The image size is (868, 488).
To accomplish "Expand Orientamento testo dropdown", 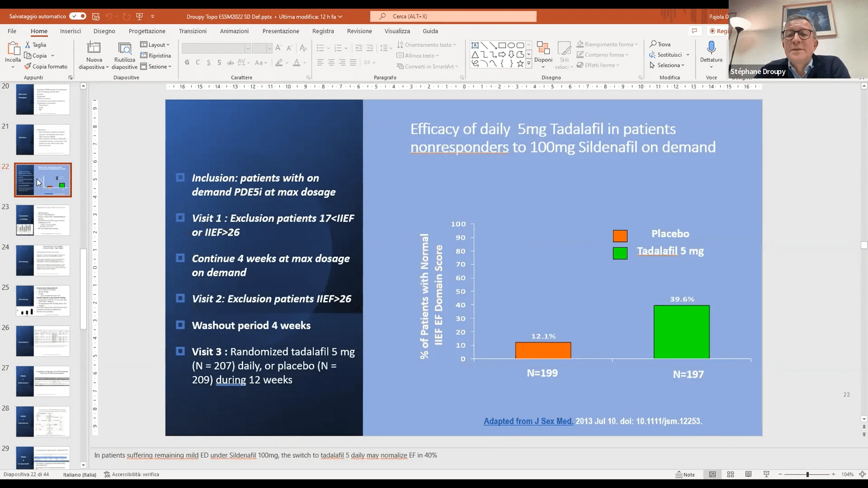I will click(427, 45).
